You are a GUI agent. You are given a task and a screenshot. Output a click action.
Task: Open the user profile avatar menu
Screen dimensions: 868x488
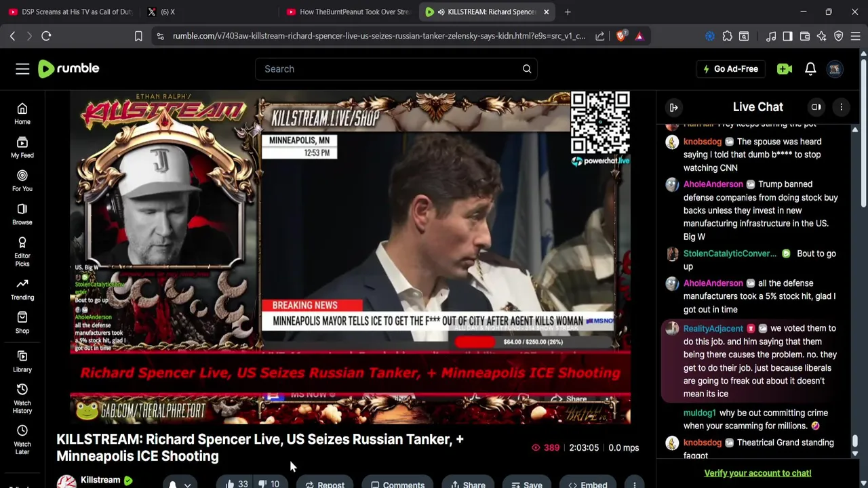pos(835,68)
